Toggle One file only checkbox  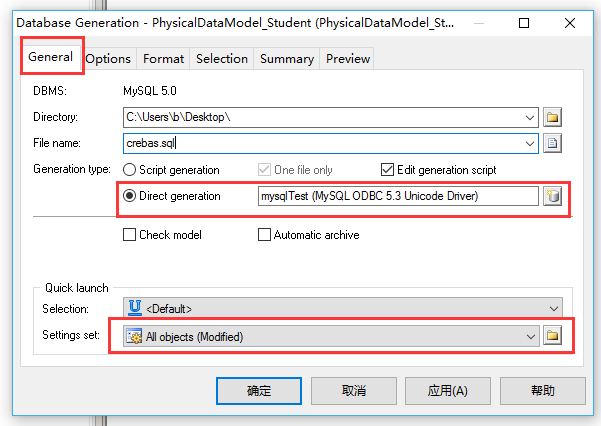(264, 169)
